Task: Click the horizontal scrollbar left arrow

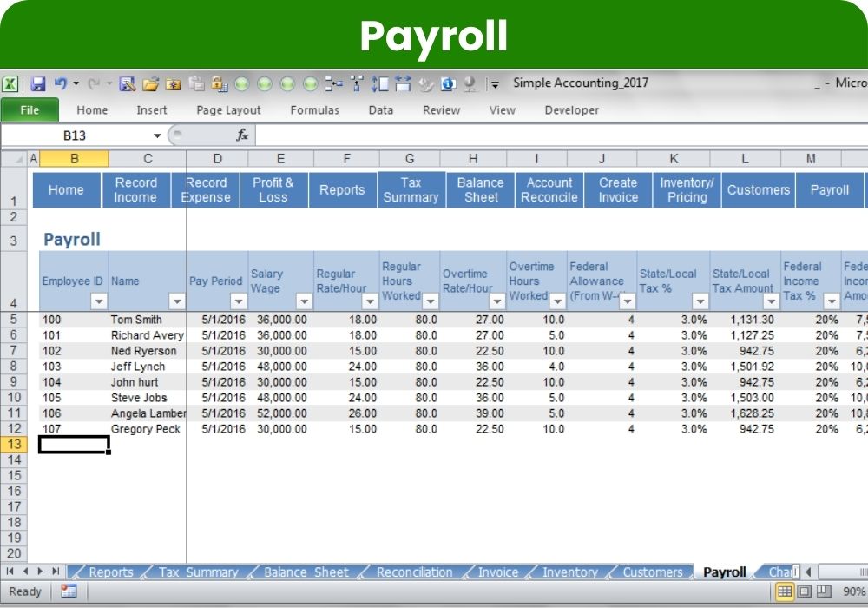Action: coord(807,572)
